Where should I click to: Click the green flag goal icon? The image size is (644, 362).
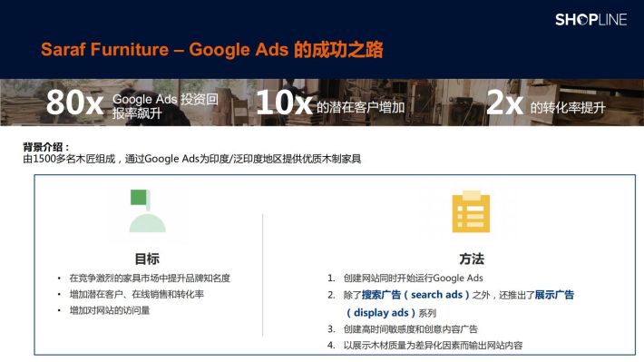(148, 210)
